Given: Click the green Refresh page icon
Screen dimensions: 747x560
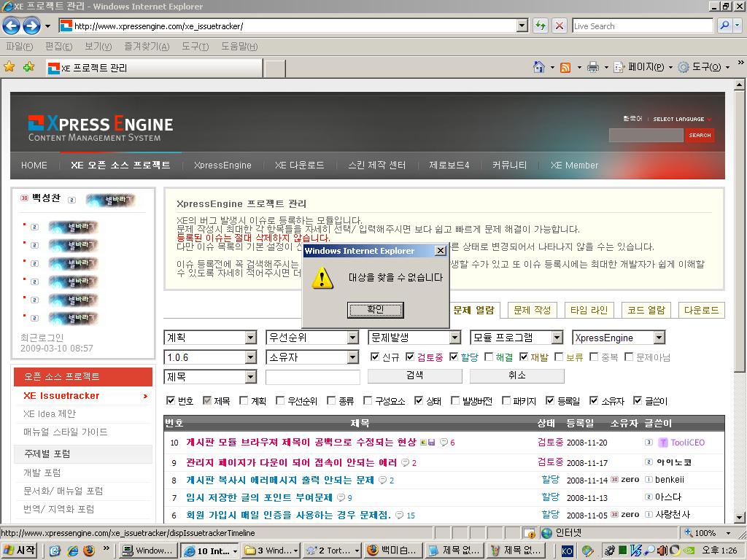Looking at the screenshot, I should [541, 26].
